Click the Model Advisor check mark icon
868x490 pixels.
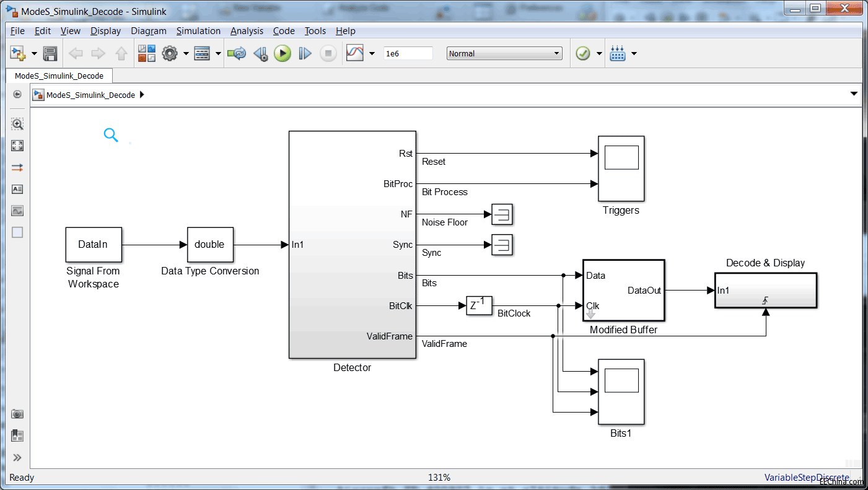582,54
